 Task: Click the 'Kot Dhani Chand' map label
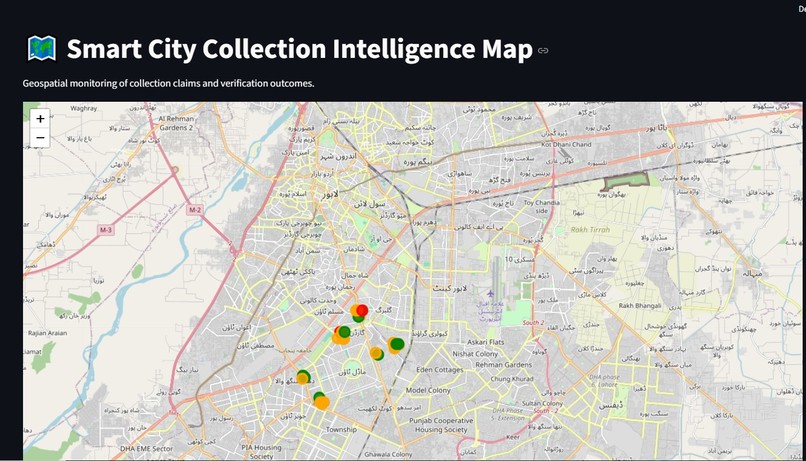click(x=566, y=144)
